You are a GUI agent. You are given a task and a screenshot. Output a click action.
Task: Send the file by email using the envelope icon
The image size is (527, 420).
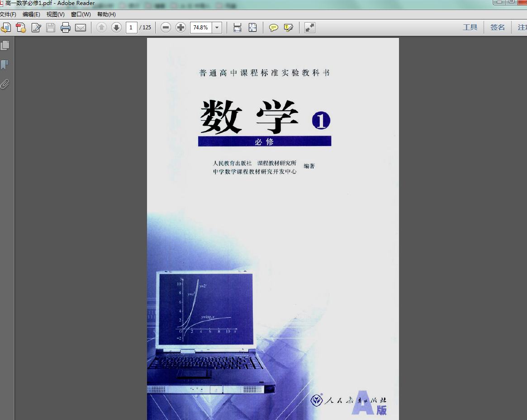tap(81, 28)
